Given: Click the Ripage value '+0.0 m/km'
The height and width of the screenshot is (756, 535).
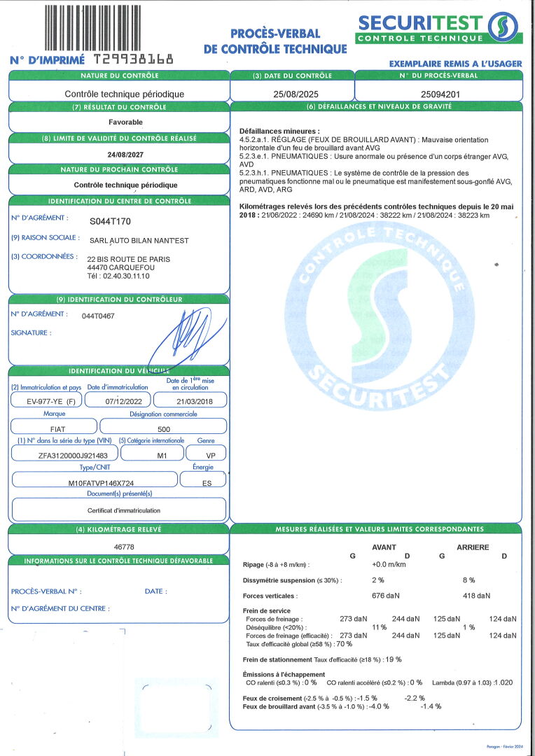Looking at the screenshot, I should coord(389,565).
